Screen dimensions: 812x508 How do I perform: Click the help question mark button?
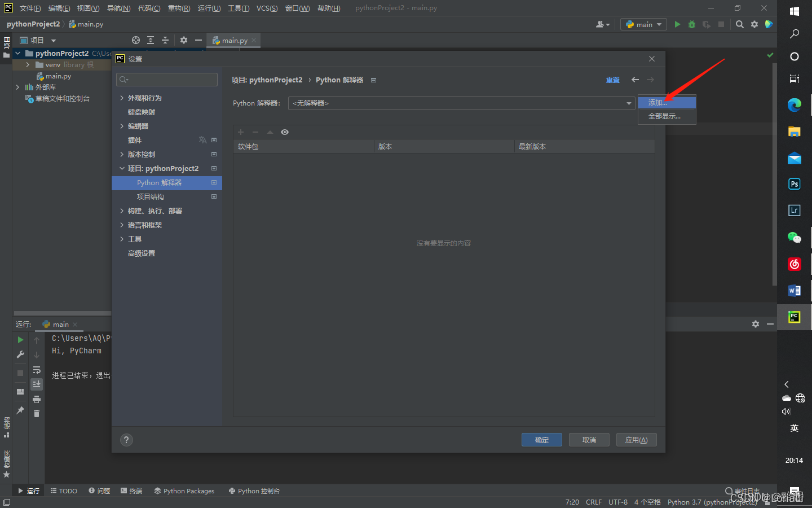point(126,440)
